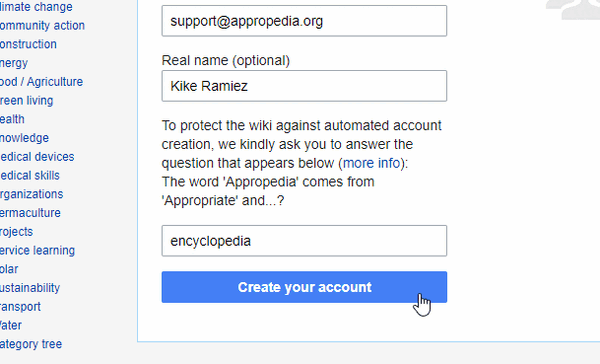Open the more info link
Screen dimensions: 600x364
click(x=371, y=163)
